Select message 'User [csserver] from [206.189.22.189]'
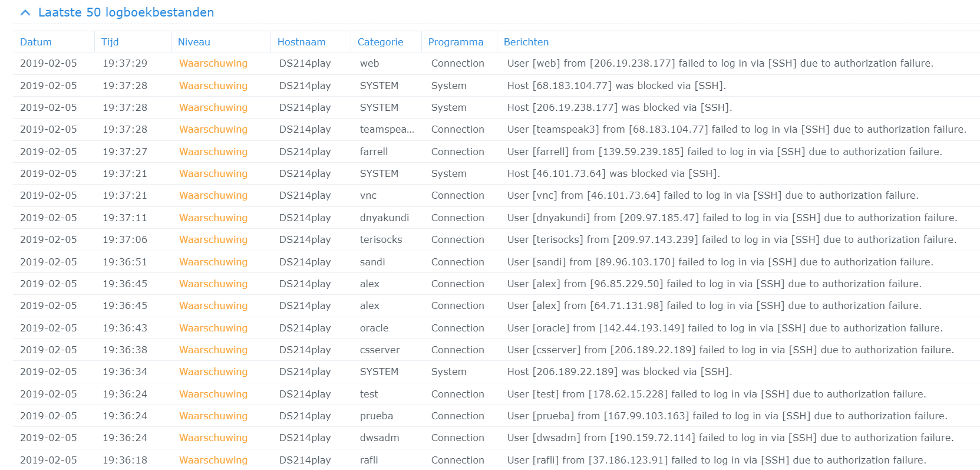980x470 pixels. coord(731,350)
